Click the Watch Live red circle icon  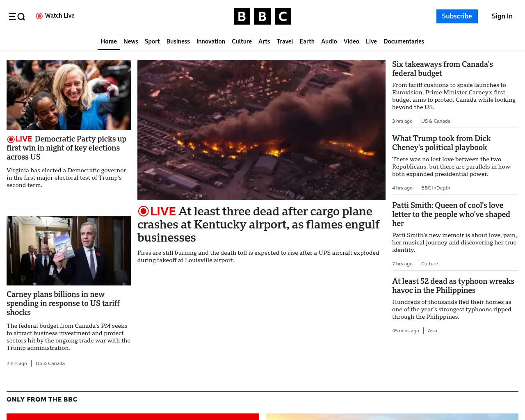(39, 16)
